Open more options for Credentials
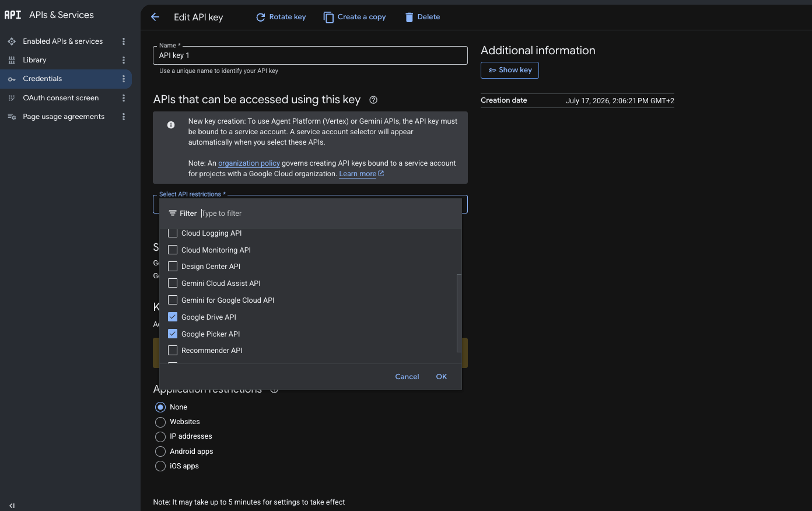This screenshot has height=511, width=812. (124, 79)
